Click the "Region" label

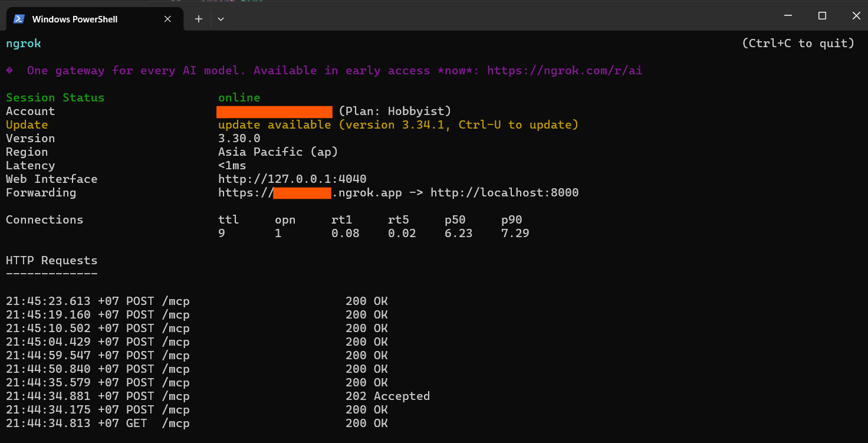tap(27, 152)
